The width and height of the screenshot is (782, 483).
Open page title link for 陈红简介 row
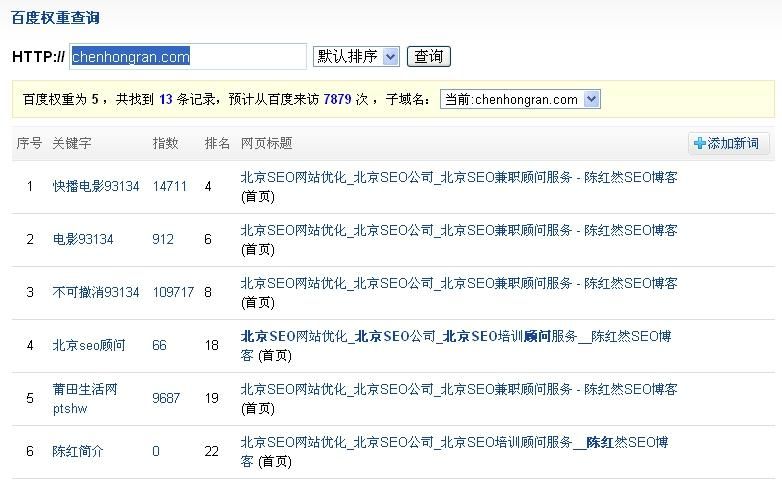[454, 452]
